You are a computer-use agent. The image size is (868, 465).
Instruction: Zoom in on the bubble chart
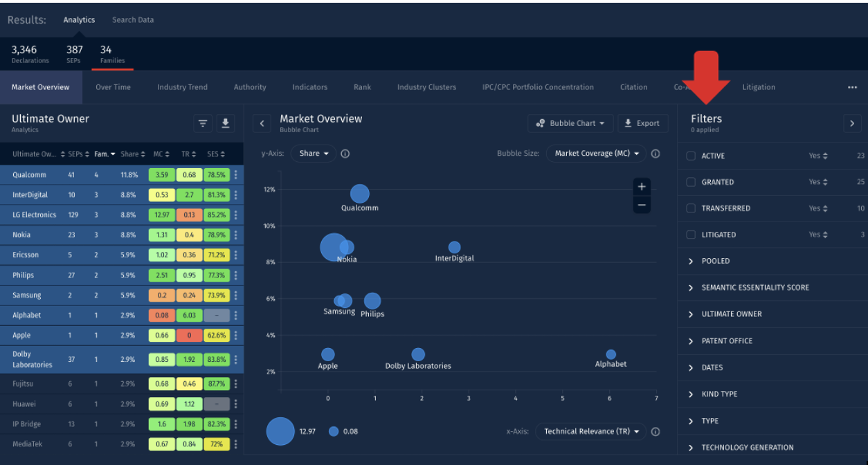click(642, 187)
